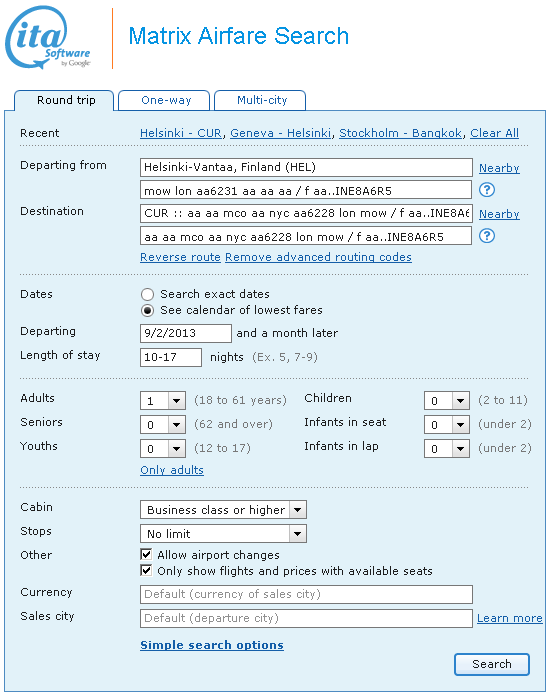
Task: Open the Infants in lap dropdown
Action: pyautogui.click(x=447, y=449)
